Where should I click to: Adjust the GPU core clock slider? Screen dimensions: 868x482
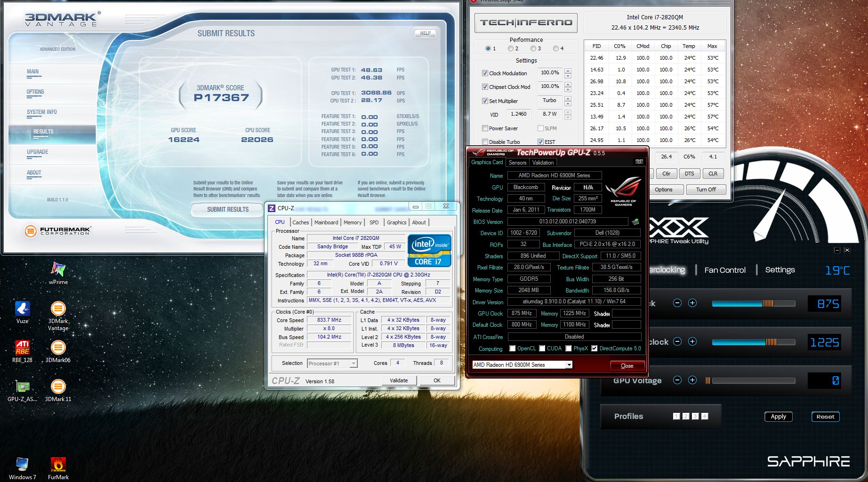coord(753,304)
